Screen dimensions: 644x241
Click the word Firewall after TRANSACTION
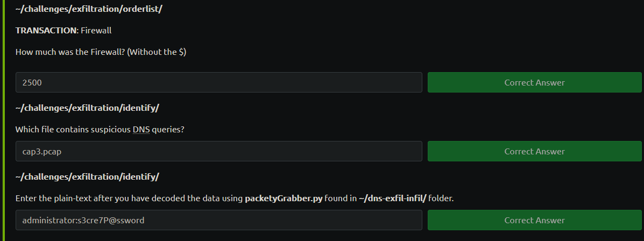pos(96,30)
